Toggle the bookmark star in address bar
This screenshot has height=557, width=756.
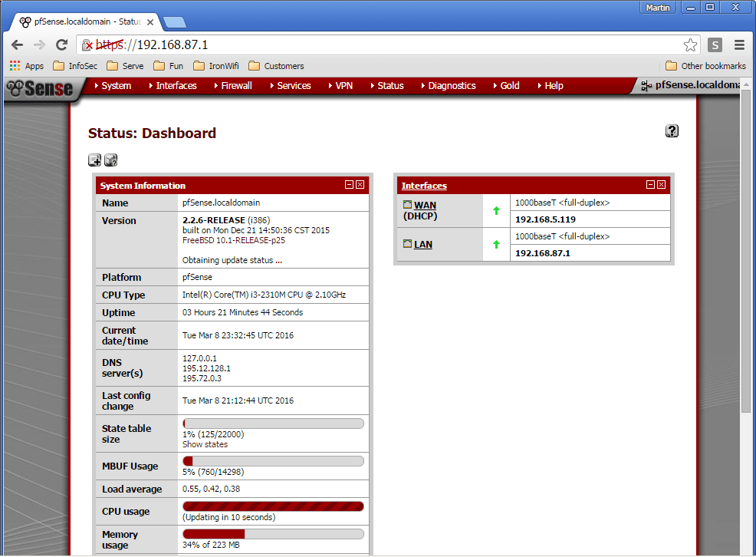pos(690,44)
